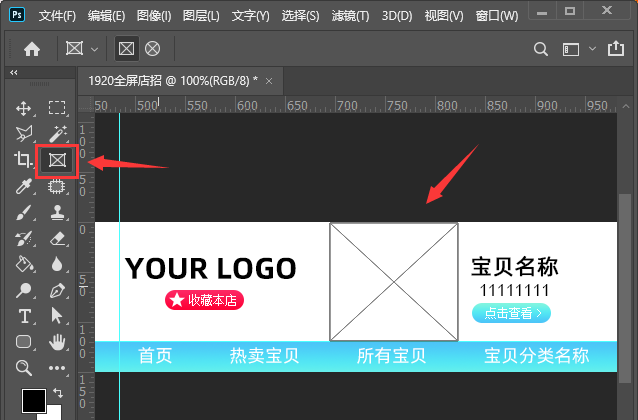Click the 宝贝分类名称 navigation link

(537, 355)
